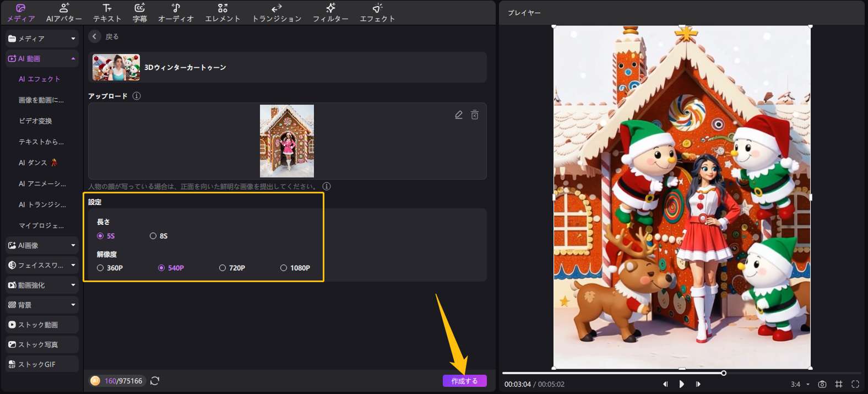Image resolution: width=868 pixels, height=394 pixels.
Task: Open the AIアバター tab
Action: click(64, 13)
